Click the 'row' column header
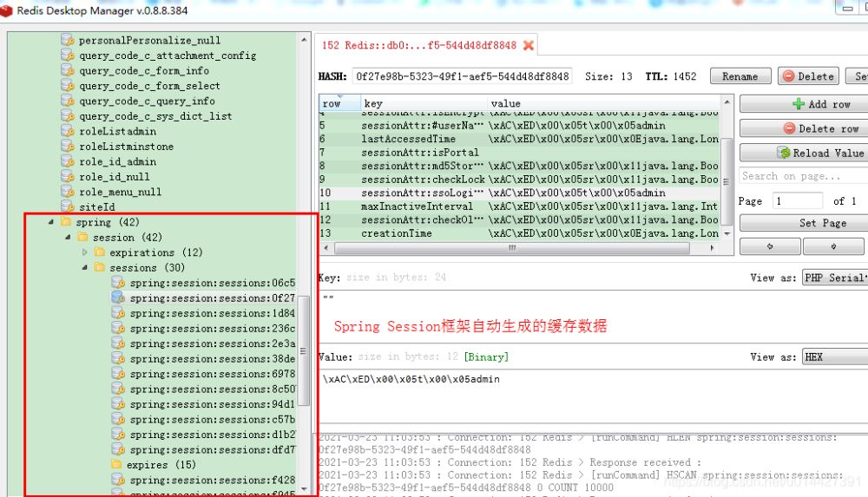868x497 pixels. pyautogui.click(x=340, y=103)
